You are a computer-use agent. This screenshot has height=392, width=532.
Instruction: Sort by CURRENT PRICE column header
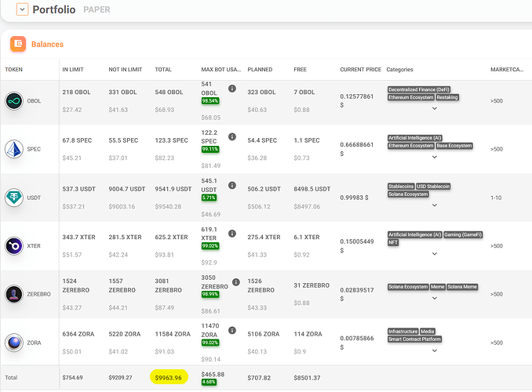tap(360, 70)
